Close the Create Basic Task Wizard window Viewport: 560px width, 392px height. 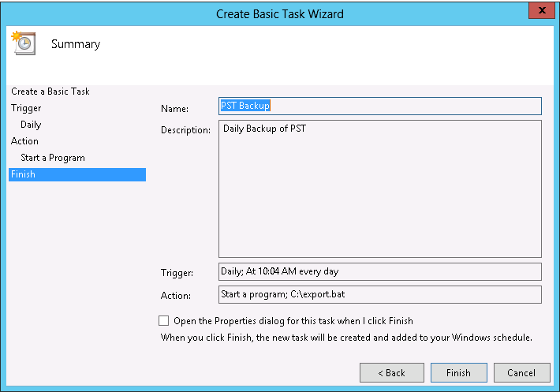(542, 10)
